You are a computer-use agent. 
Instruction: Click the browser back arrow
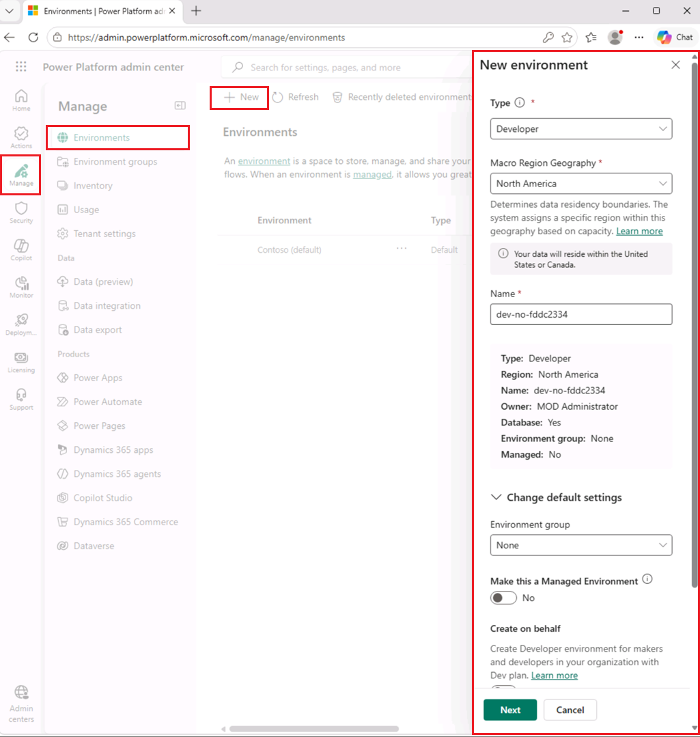[10, 38]
